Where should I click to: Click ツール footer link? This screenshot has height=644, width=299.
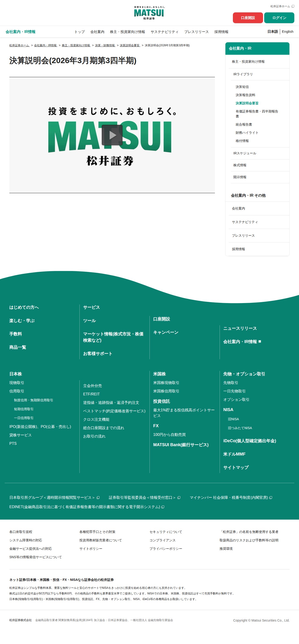click(89, 321)
